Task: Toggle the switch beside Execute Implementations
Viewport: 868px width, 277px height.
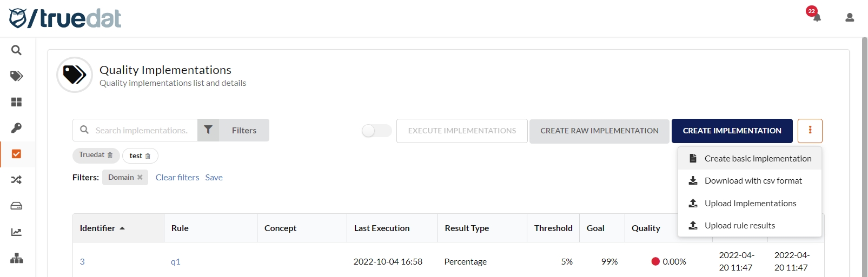Action: point(376,131)
